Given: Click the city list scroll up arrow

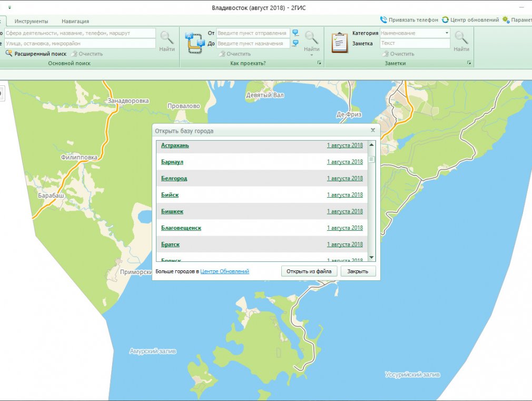Looking at the screenshot, I should coord(371,145).
